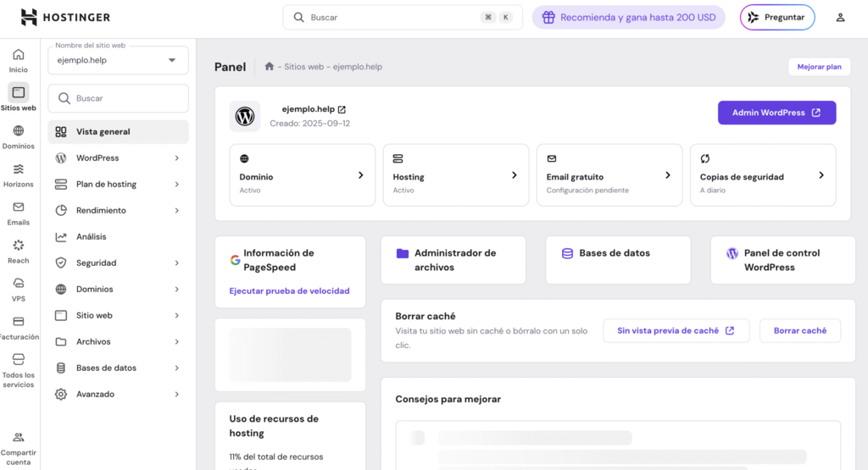This screenshot has width=868, height=470.
Task: Open VPS cloud icon in left rail
Action: 19,283
